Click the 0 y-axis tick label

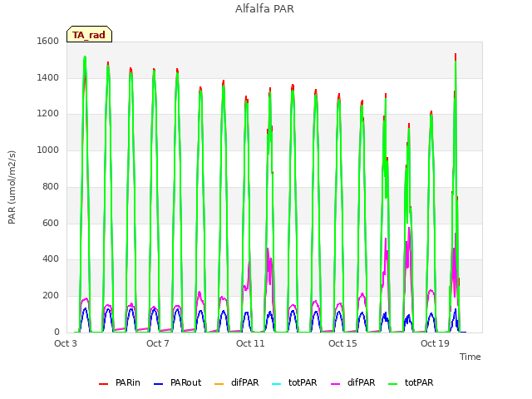(x=57, y=332)
